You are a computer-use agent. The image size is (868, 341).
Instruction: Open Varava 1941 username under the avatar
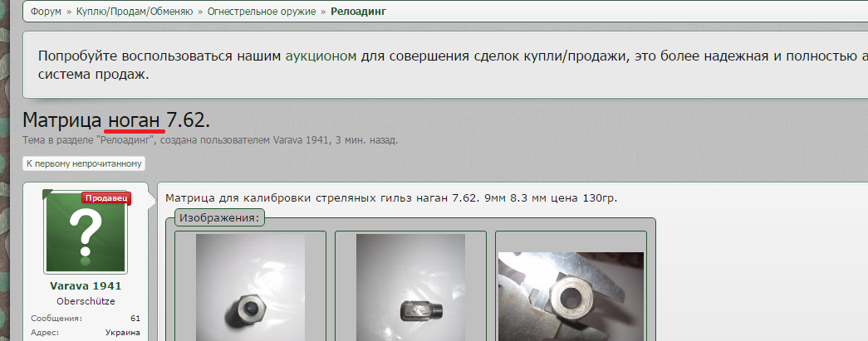pyautogui.click(x=86, y=286)
